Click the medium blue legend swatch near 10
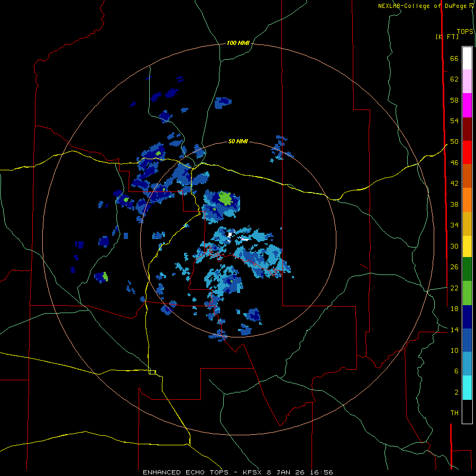 pos(467,340)
